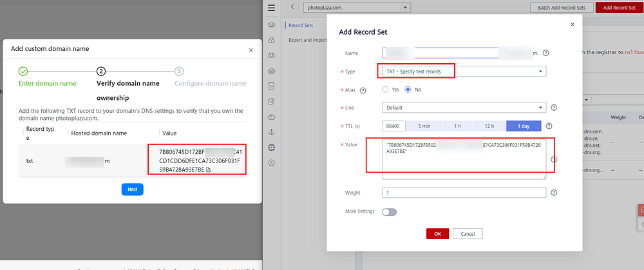Image resolution: width=644 pixels, height=270 pixels.
Task: Open the Line dropdown set to Default
Action: pos(464,108)
